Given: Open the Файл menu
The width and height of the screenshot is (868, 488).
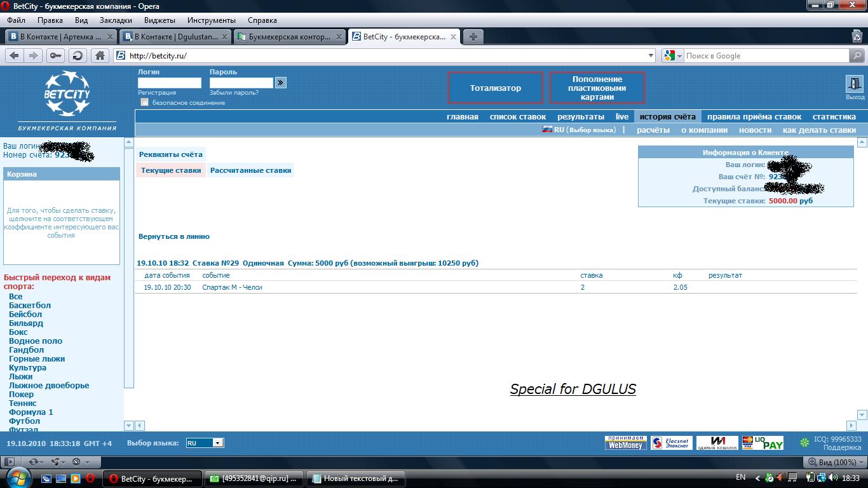Looking at the screenshot, I should pos(17,20).
